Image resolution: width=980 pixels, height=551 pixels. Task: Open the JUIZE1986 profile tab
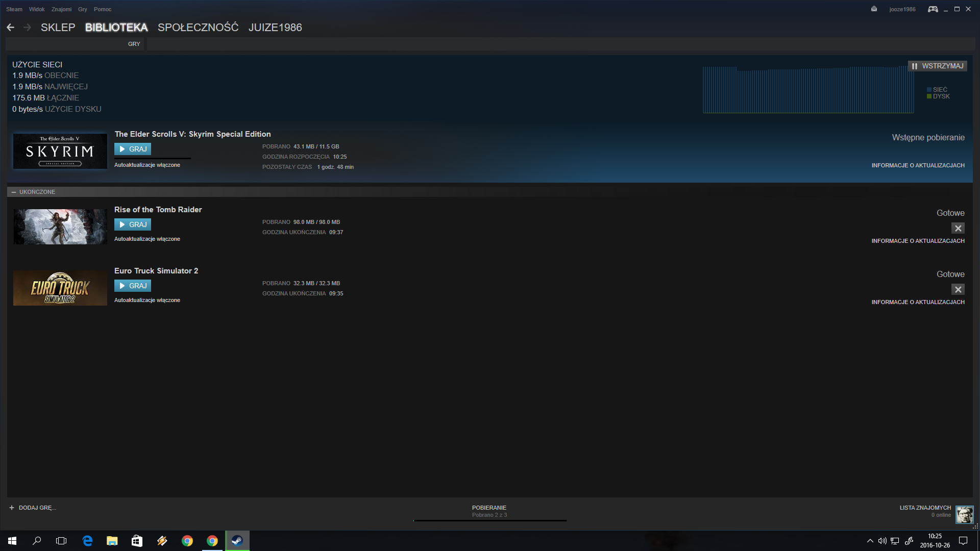(x=275, y=28)
